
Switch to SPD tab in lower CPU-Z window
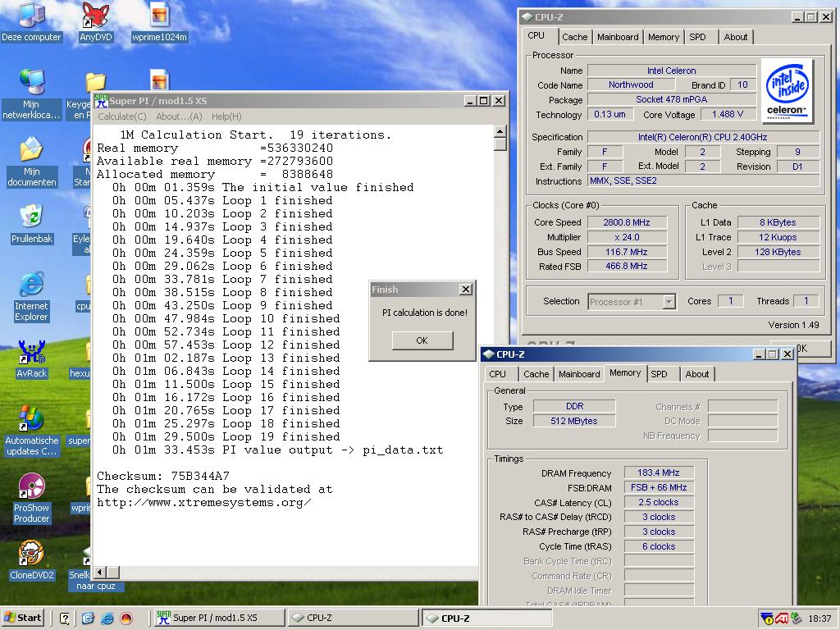point(659,374)
